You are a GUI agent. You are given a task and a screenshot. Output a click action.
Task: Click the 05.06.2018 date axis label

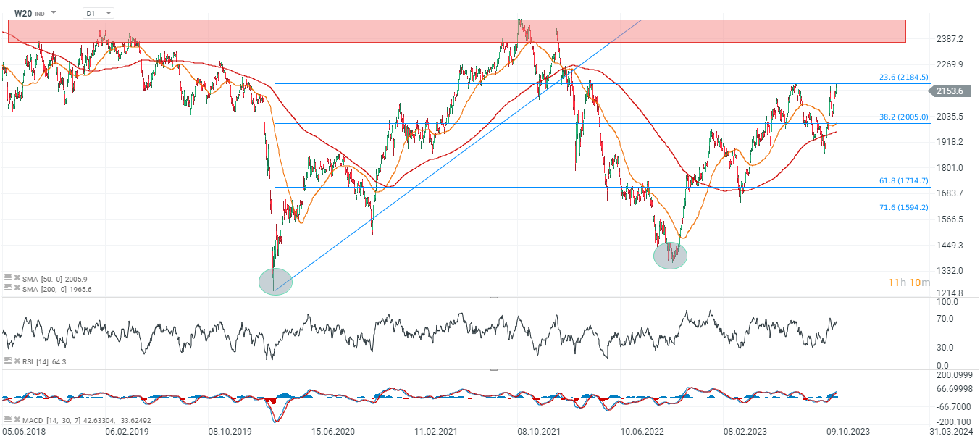pyautogui.click(x=22, y=430)
